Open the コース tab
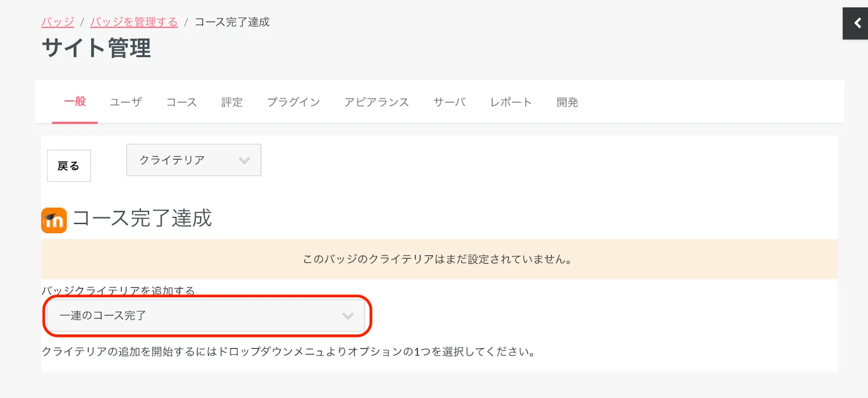The height and width of the screenshot is (398, 868). 181,102
